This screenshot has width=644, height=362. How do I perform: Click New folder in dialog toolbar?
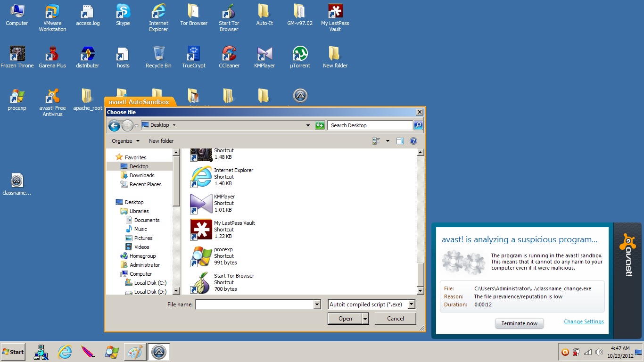161,141
